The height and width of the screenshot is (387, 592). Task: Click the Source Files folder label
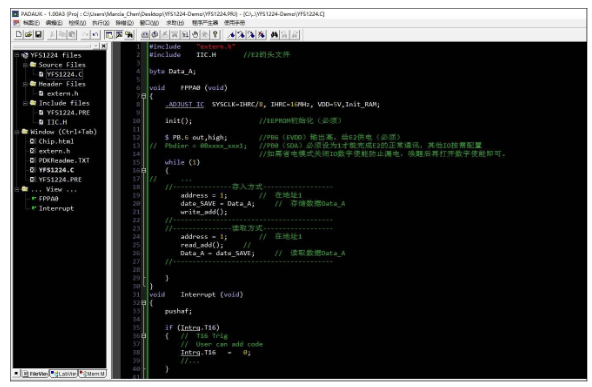(62, 65)
